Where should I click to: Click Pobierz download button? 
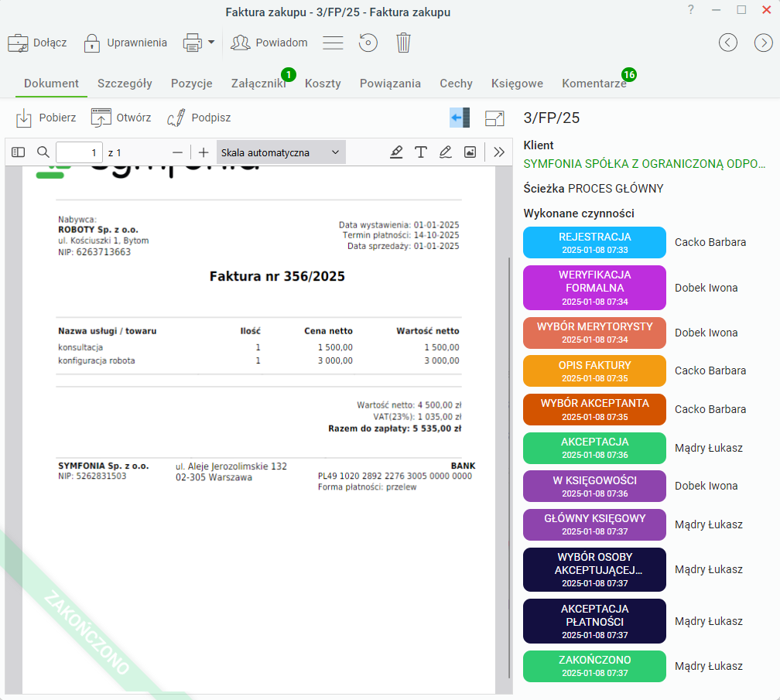tap(46, 118)
